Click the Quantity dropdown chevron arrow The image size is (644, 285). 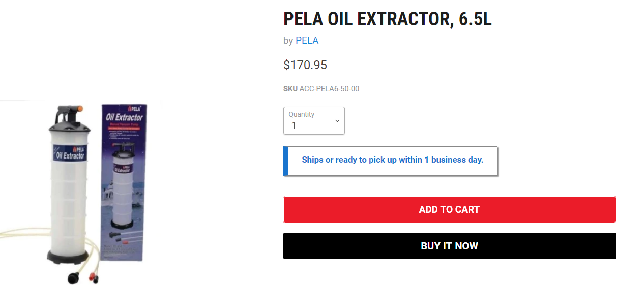pyautogui.click(x=337, y=121)
